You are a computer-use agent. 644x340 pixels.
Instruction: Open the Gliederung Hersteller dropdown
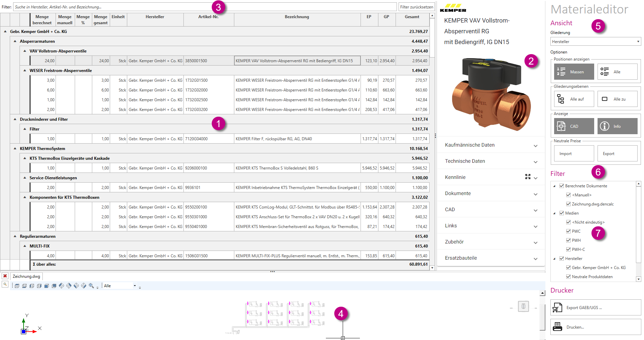pyautogui.click(x=596, y=41)
